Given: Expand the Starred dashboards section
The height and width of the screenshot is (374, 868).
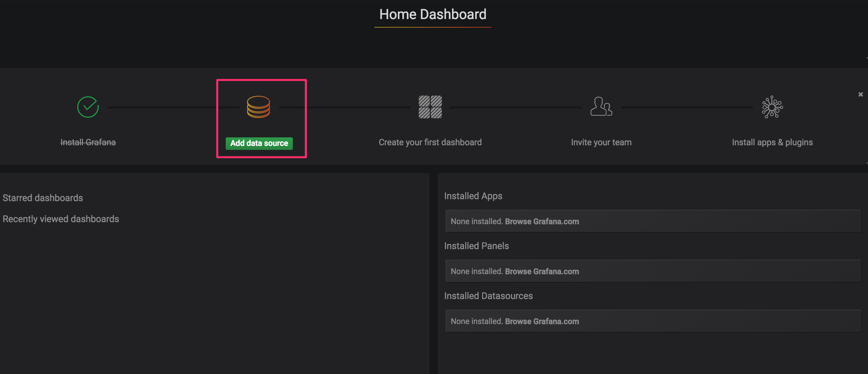Looking at the screenshot, I should pyautogui.click(x=43, y=198).
